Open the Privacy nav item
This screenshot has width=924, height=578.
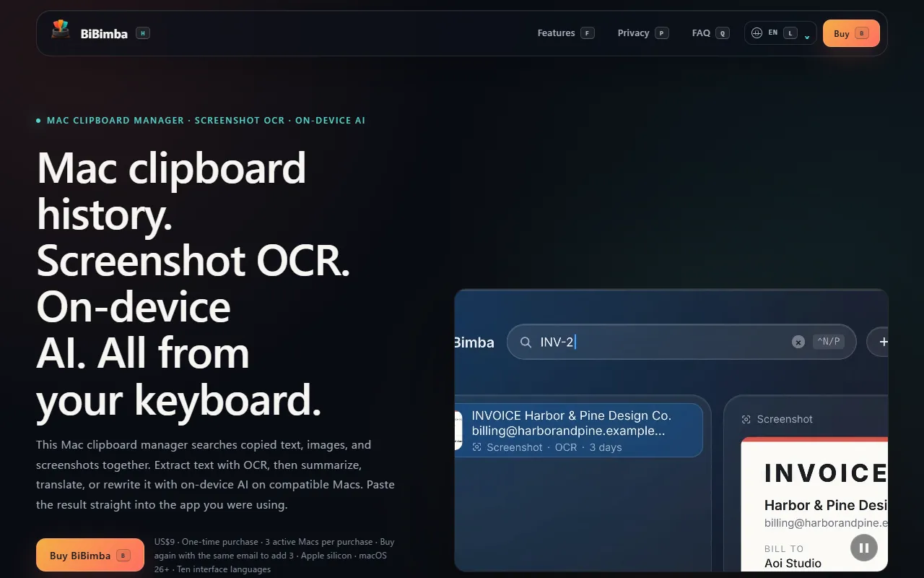pos(643,33)
